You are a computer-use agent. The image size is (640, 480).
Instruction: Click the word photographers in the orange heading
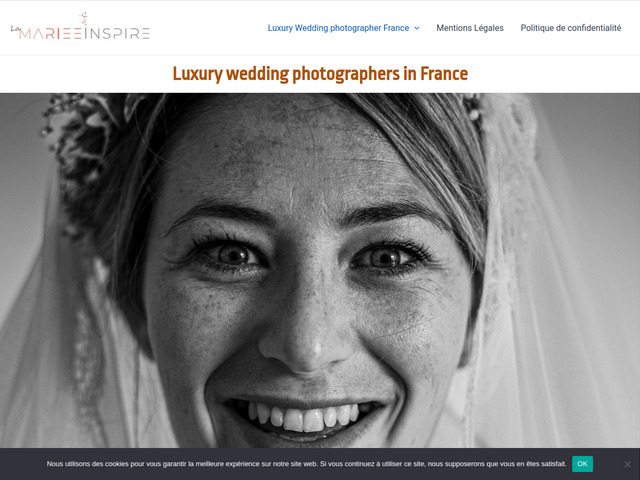click(x=346, y=75)
